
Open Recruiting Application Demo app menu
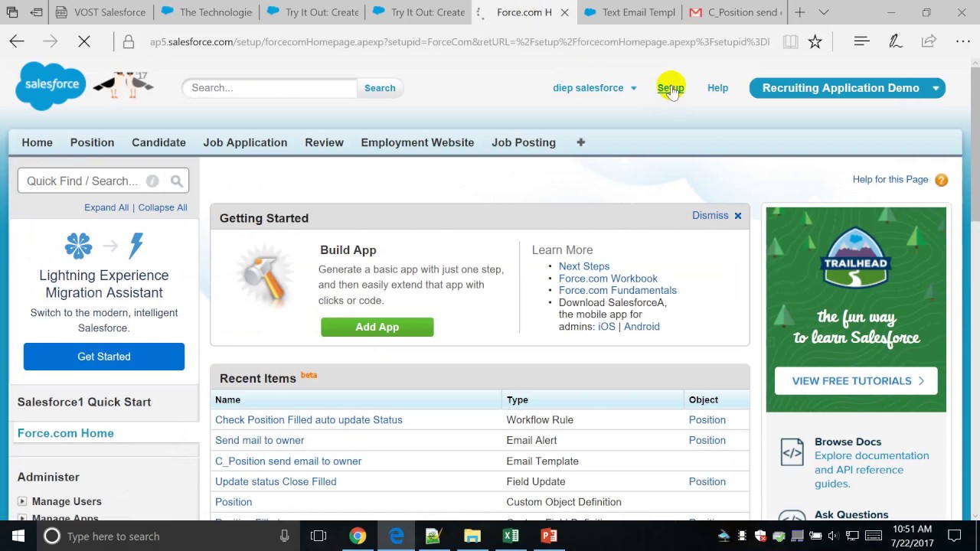(848, 88)
